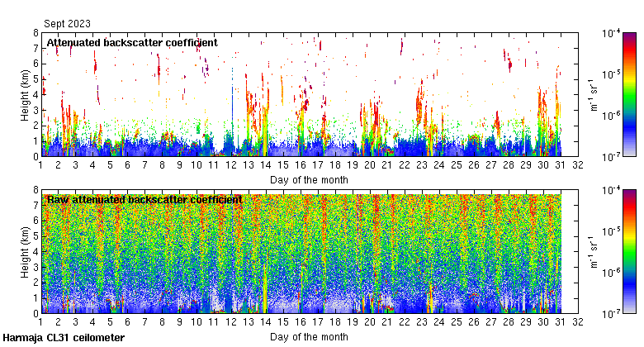Screen dimensions: 644x347
Task: Click the "Sept 2023" title text
Action: click(68, 24)
